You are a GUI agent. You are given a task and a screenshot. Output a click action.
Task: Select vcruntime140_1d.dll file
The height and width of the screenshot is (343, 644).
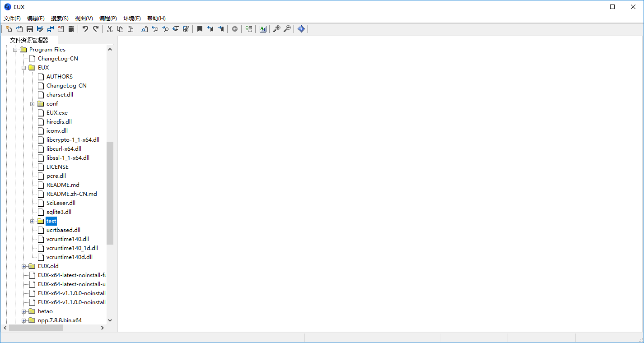point(72,248)
